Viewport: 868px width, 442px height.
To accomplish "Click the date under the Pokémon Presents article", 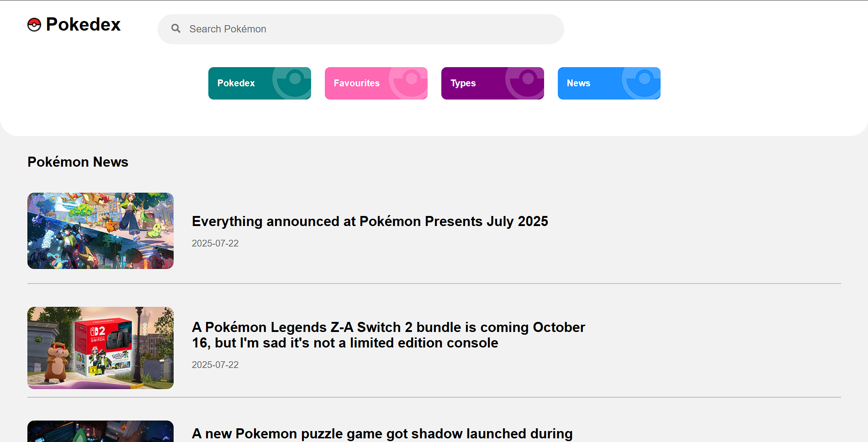I will (215, 243).
